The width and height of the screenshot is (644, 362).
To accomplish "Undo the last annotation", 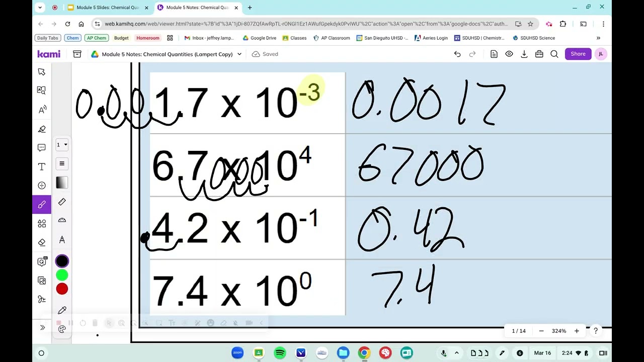I will pyautogui.click(x=457, y=54).
